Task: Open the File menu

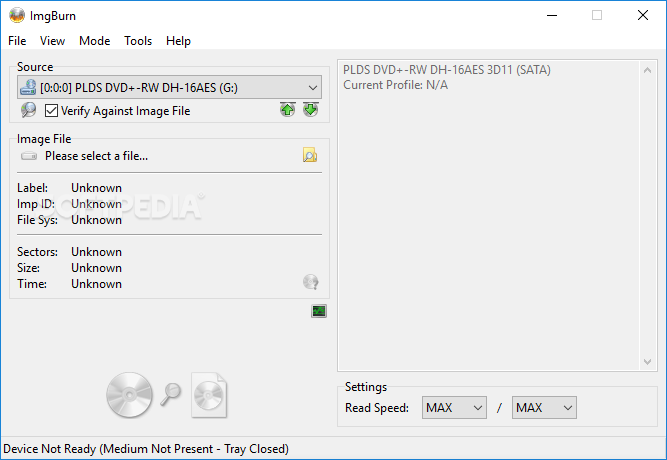Action: pos(17,41)
